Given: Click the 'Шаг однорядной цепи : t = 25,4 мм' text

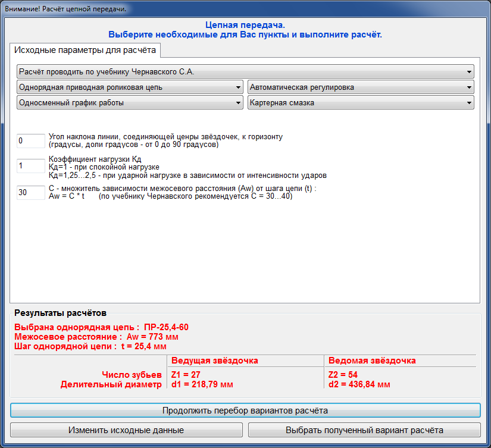Looking at the screenshot, I should tap(90, 346).
